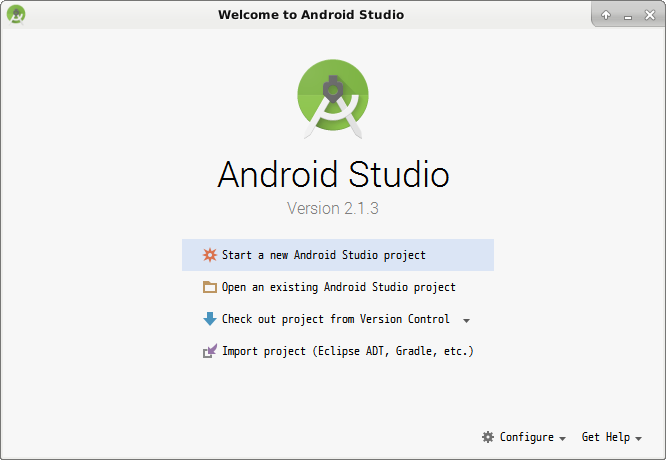Click the Import project icon
This screenshot has height=460, width=666.
[x=209, y=351]
